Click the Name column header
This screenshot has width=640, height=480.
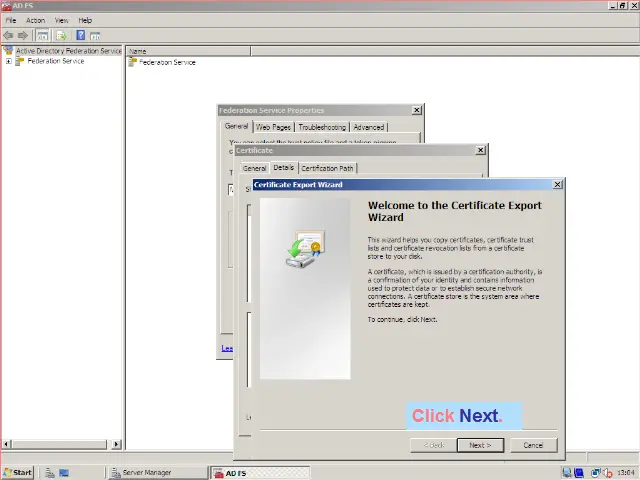tap(188, 51)
